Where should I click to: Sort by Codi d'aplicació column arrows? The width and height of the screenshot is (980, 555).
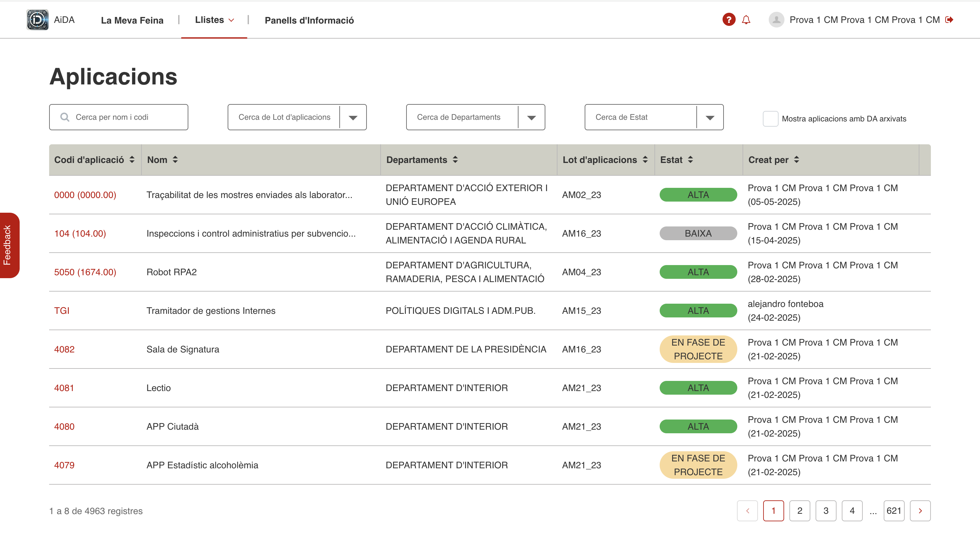(x=132, y=160)
